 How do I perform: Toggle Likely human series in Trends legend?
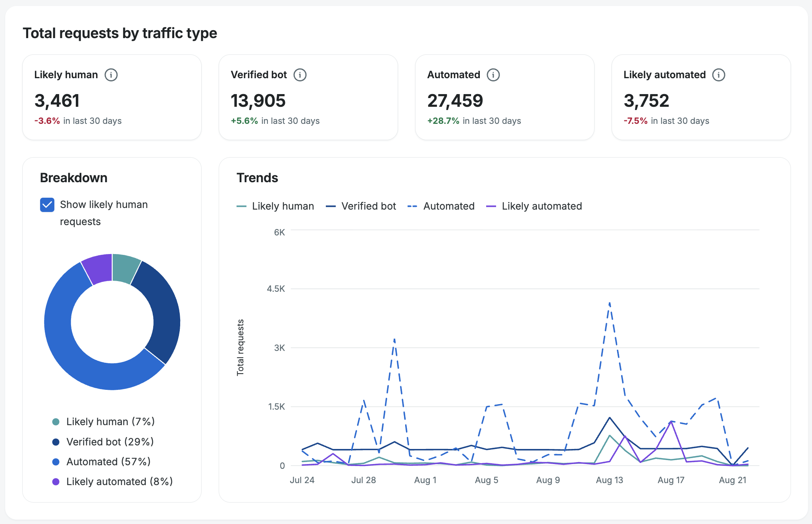tap(275, 206)
